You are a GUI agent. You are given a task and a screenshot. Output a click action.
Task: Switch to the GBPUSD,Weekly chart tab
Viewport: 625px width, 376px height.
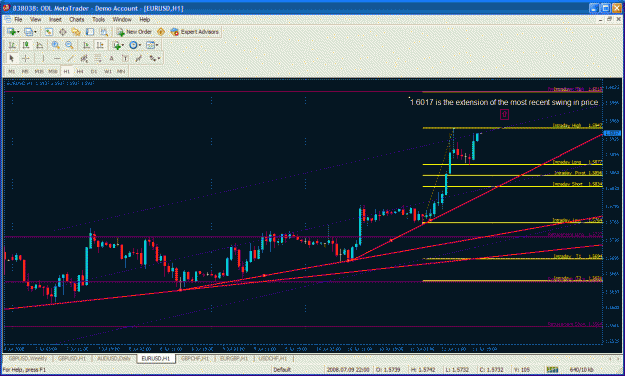28,358
